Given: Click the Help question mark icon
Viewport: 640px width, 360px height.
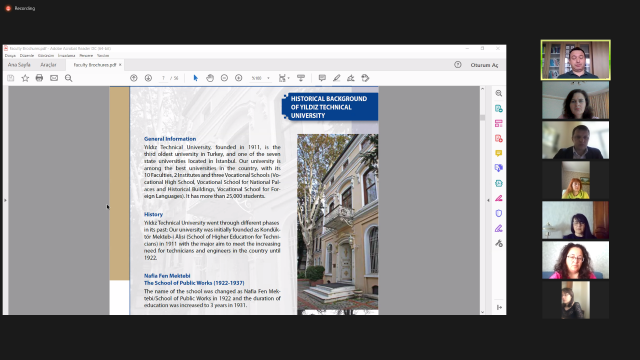Looking at the screenshot, I should (458, 65).
